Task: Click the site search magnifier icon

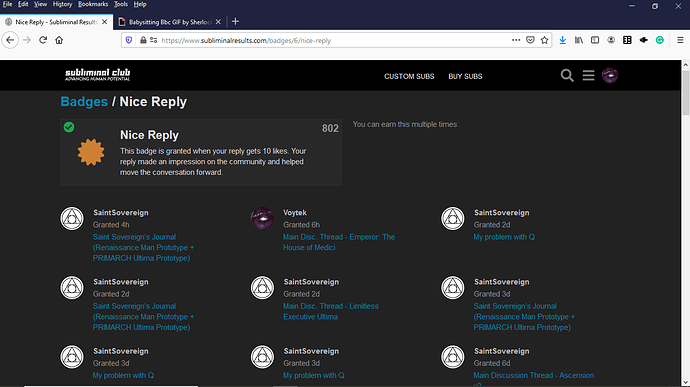Action: (x=567, y=76)
